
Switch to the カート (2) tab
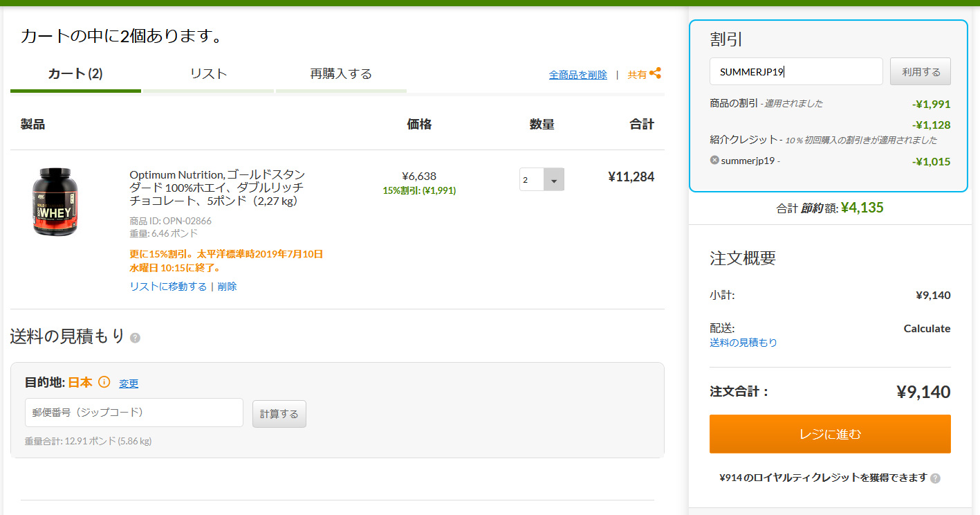pyautogui.click(x=75, y=74)
